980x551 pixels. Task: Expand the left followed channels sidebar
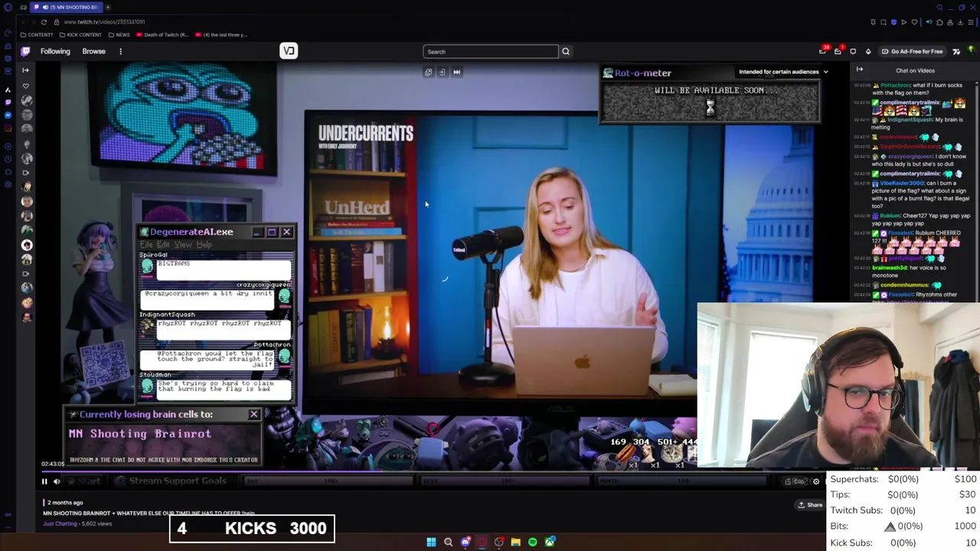(x=25, y=70)
